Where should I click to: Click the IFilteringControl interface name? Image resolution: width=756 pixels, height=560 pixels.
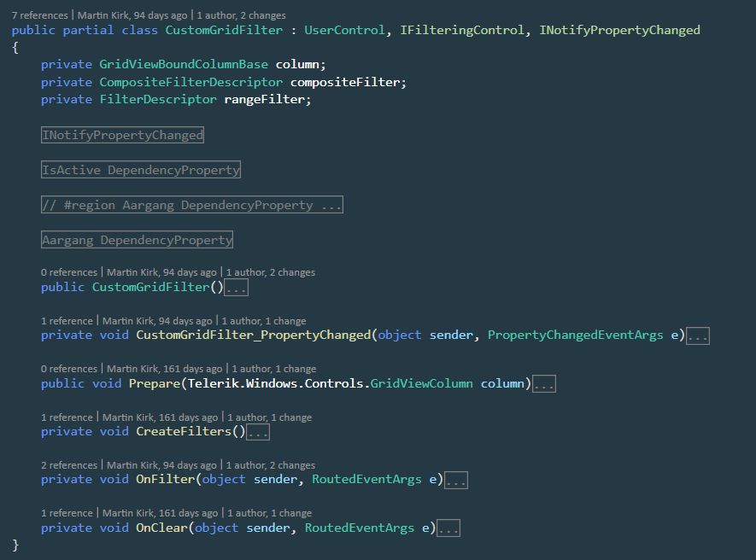coord(462,31)
